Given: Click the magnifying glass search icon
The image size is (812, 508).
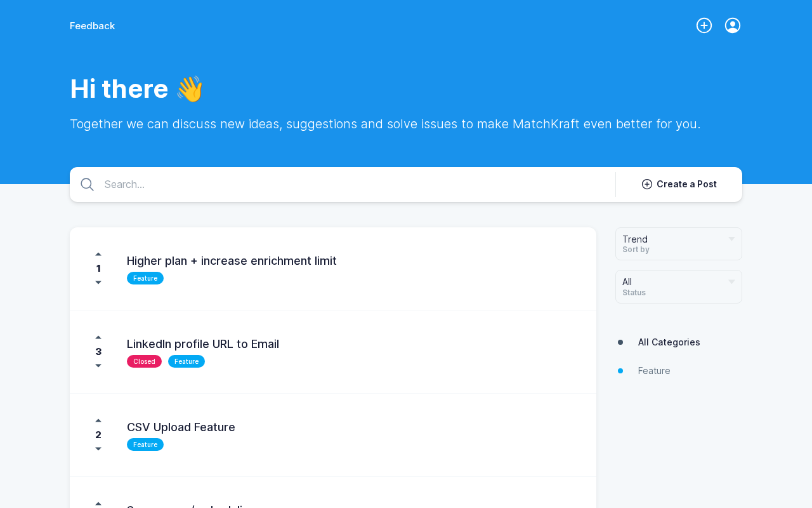Looking at the screenshot, I should coord(88,184).
